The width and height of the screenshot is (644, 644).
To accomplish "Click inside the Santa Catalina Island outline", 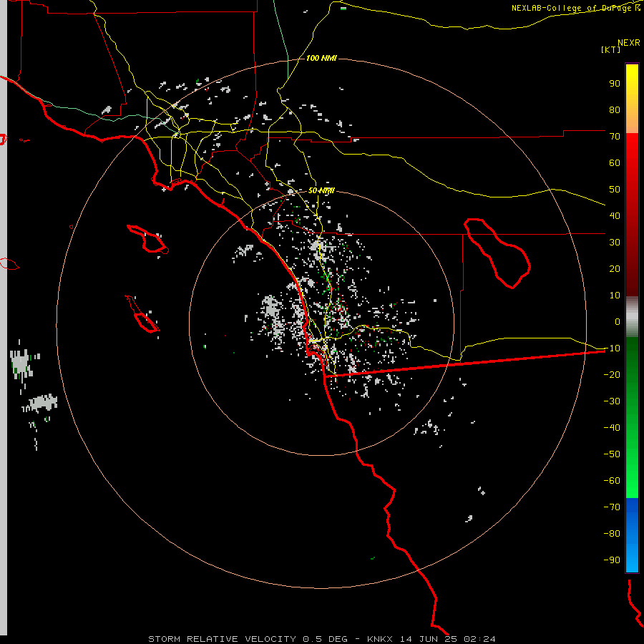I will (151, 241).
